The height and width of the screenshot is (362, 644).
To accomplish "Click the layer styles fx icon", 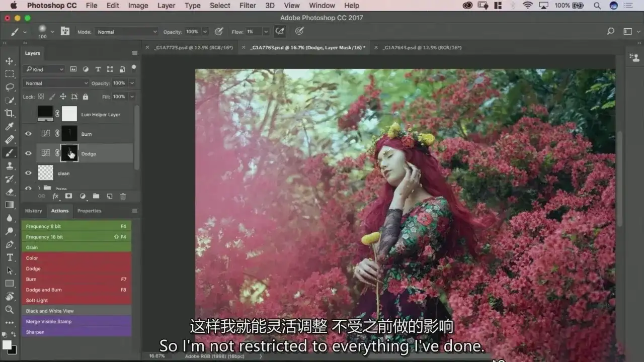I will pos(55,196).
